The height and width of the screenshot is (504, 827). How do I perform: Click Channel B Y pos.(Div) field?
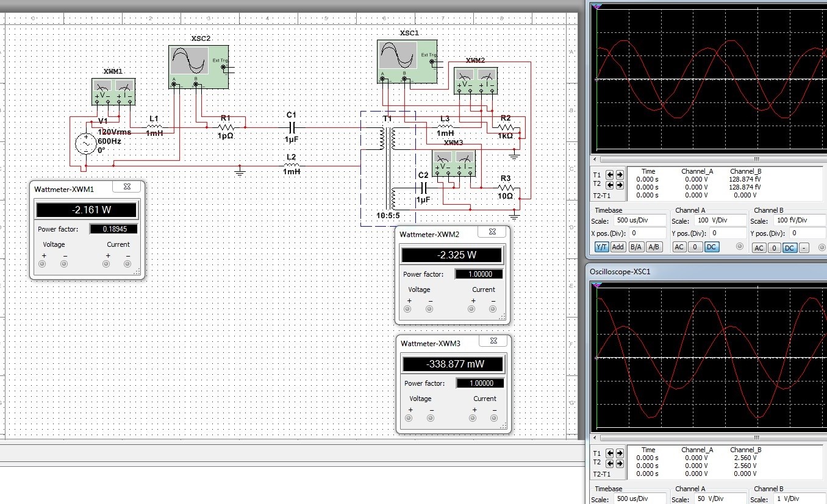click(808, 233)
